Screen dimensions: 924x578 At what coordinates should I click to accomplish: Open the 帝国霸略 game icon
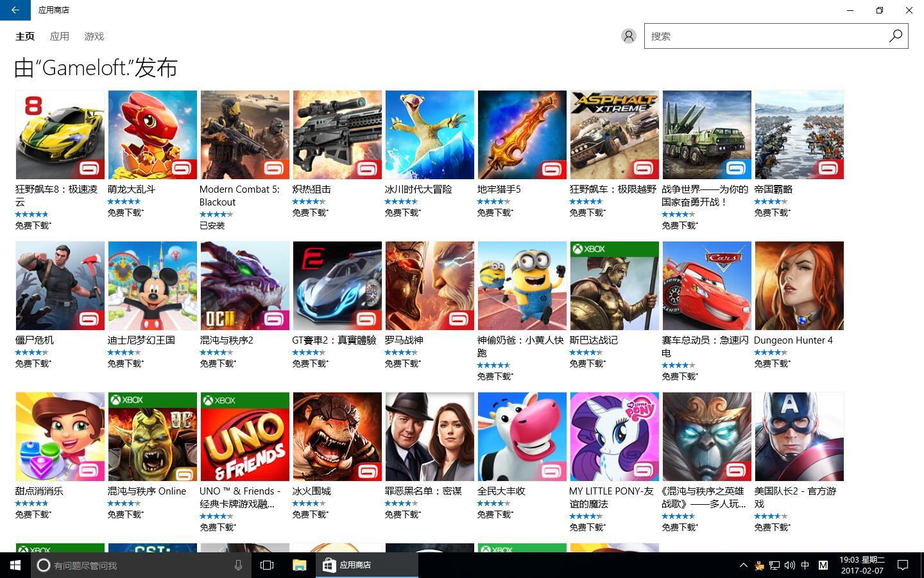(x=800, y=135)
